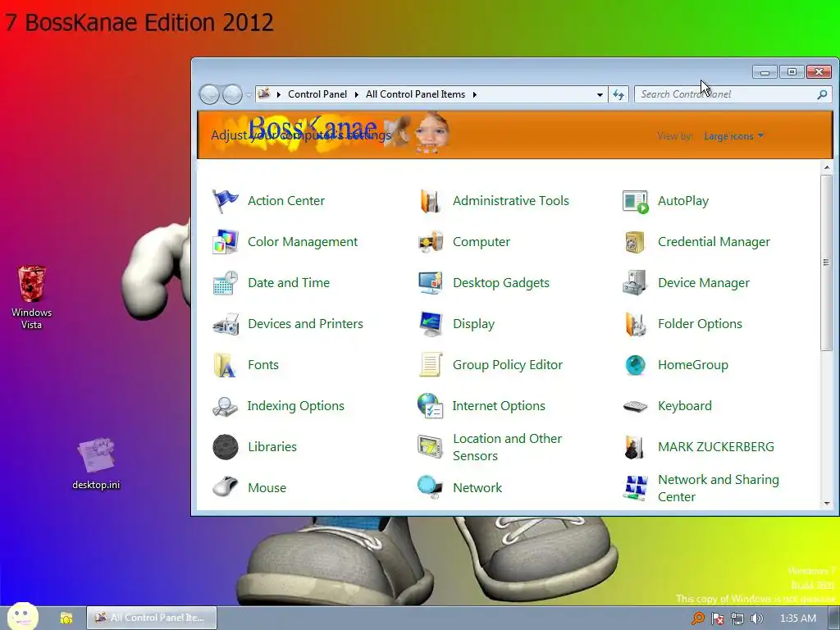The image size is (840, 630).
Task: Open Indexing Options magnifier icon
Action: [225, 406]
